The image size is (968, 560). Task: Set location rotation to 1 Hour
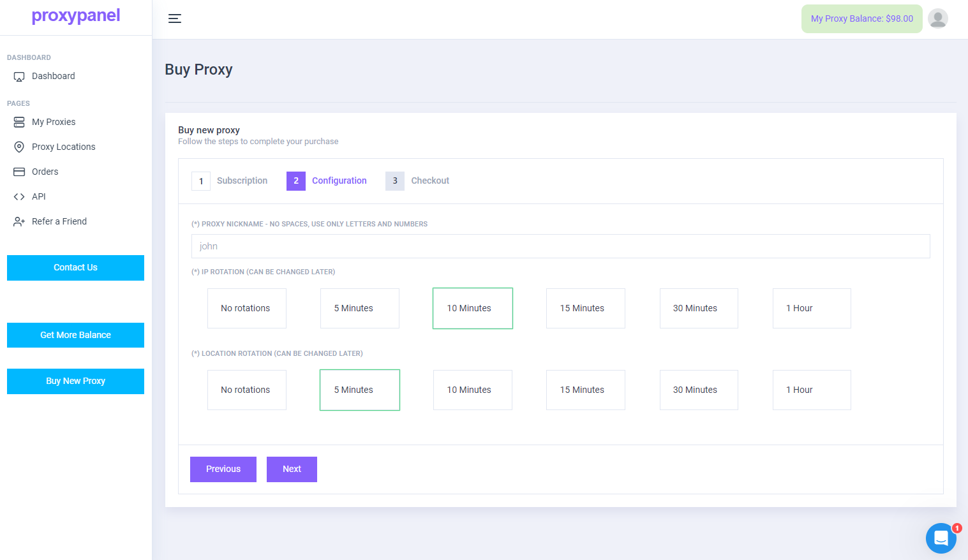coord(811,390)
